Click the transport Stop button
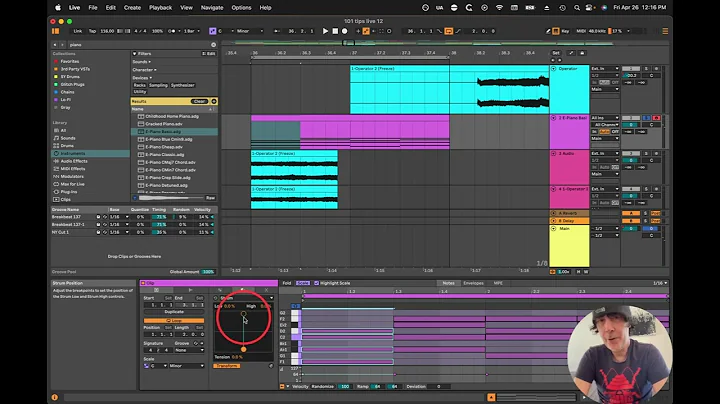 coord(335,31)
